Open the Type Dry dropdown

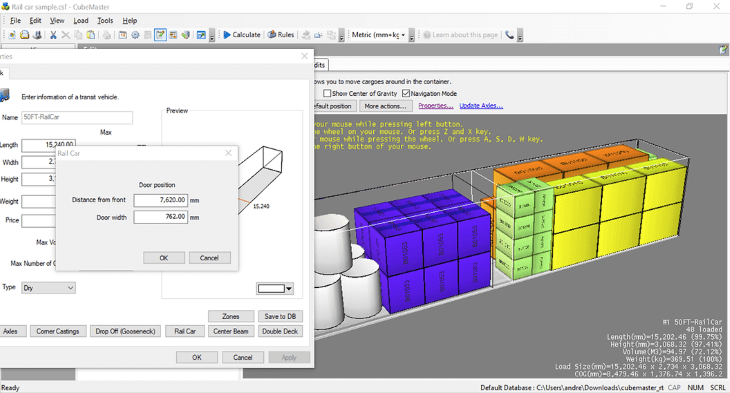[x=48, y=288]
